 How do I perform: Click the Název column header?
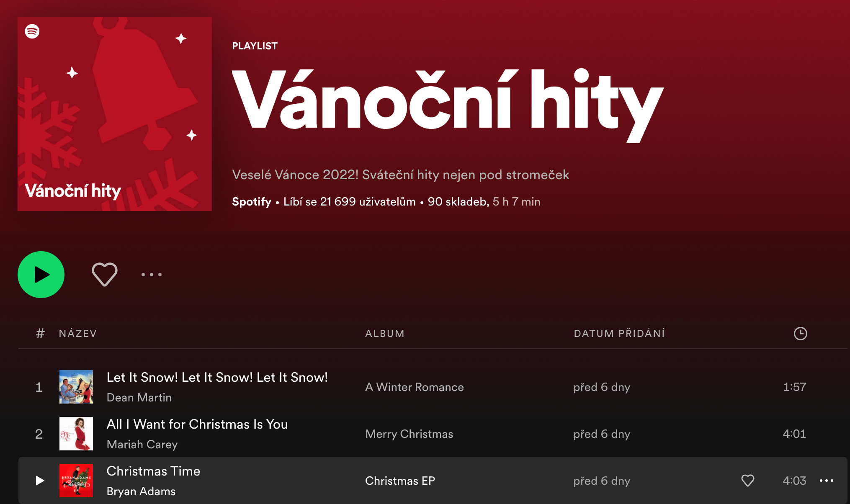[78, 334]
